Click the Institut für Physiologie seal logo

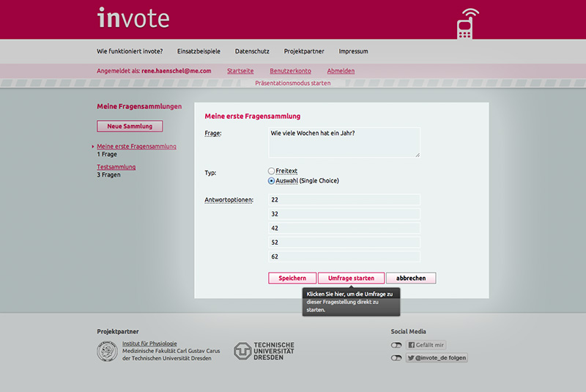tap(107, 352)
